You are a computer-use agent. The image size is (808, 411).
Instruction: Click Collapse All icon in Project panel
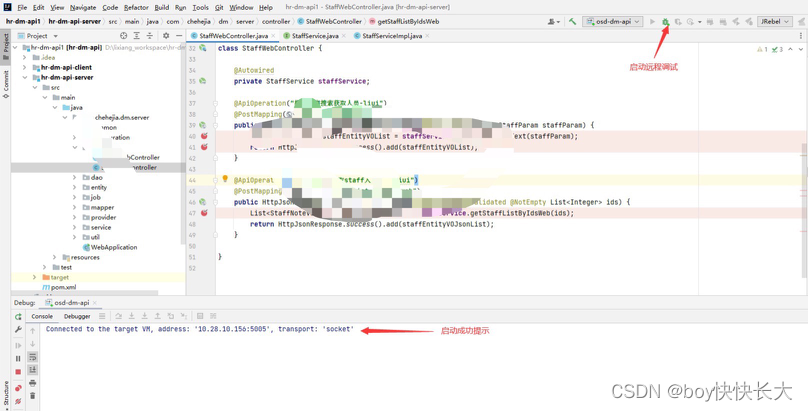[149, 36]
